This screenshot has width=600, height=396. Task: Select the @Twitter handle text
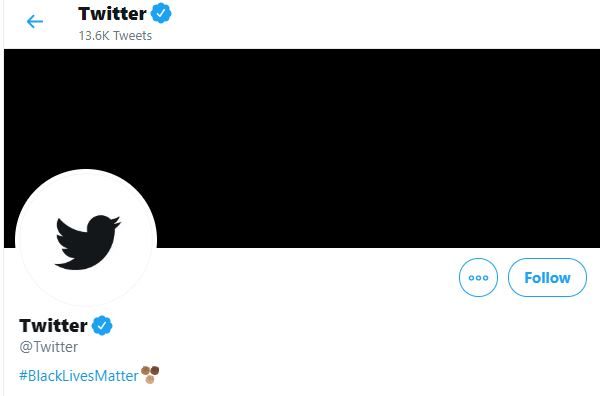point(49,347)
